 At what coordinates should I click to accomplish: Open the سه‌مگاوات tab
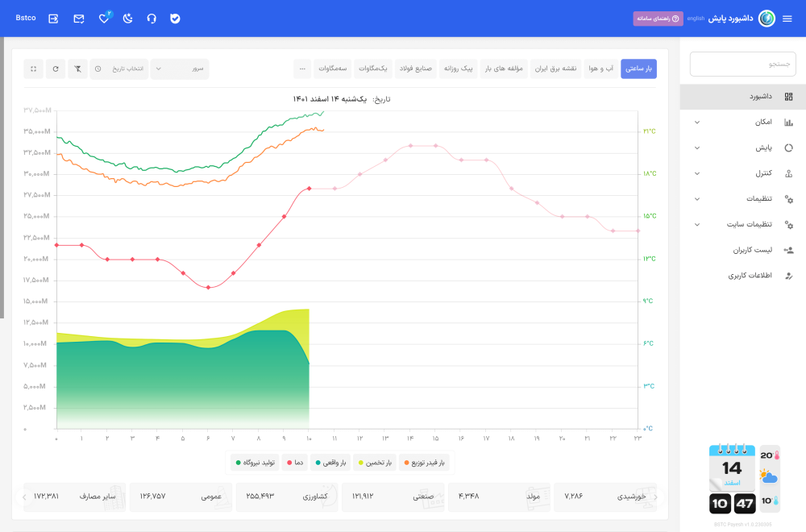[333, 69]
